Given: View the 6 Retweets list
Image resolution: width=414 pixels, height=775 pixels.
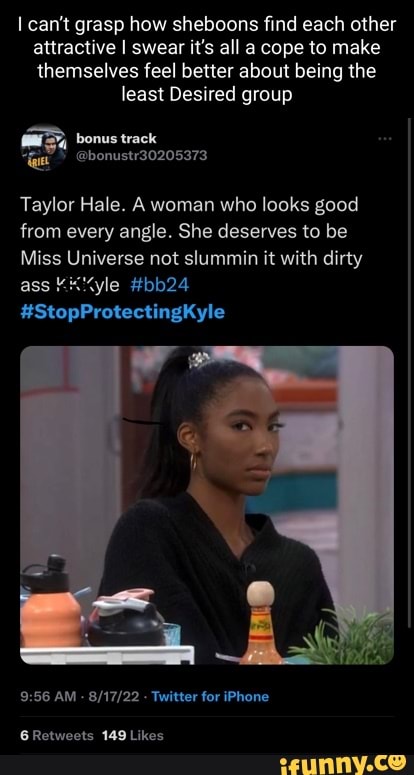Looking at the screenshot, I should (x=57, y=735).
